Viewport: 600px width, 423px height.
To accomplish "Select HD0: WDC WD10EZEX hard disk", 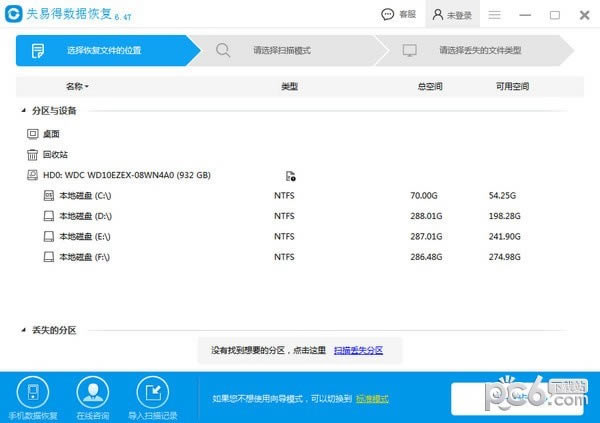I will 126,176.
